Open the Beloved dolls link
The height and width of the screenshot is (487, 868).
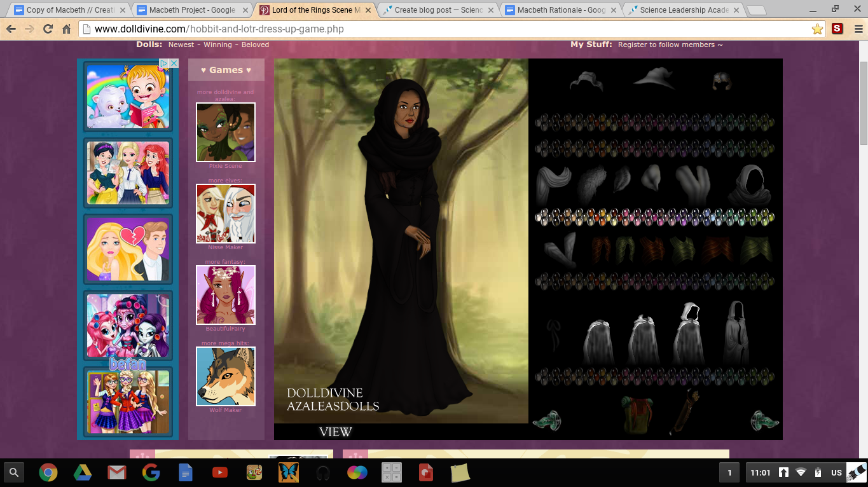[x=255, y=45]
